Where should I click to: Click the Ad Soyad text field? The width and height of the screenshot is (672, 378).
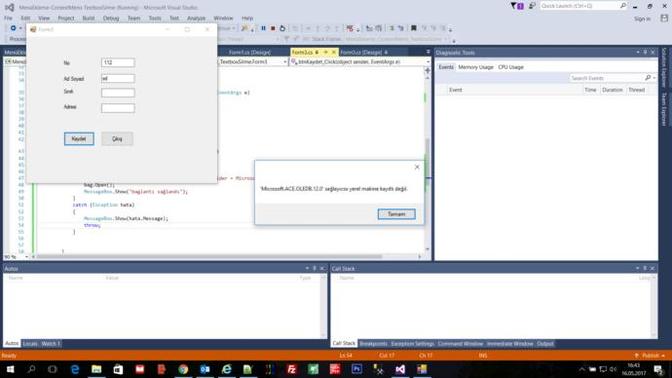click(x=118, y=78)
